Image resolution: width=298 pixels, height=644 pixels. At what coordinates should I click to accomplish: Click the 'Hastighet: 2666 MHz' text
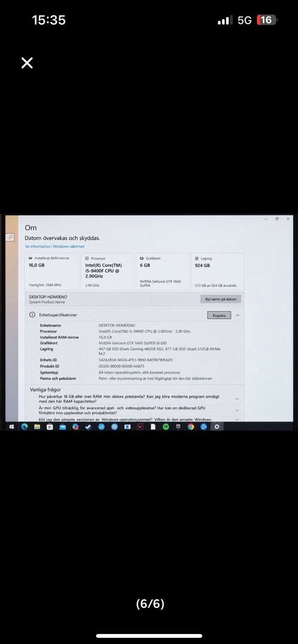[45, 285]
